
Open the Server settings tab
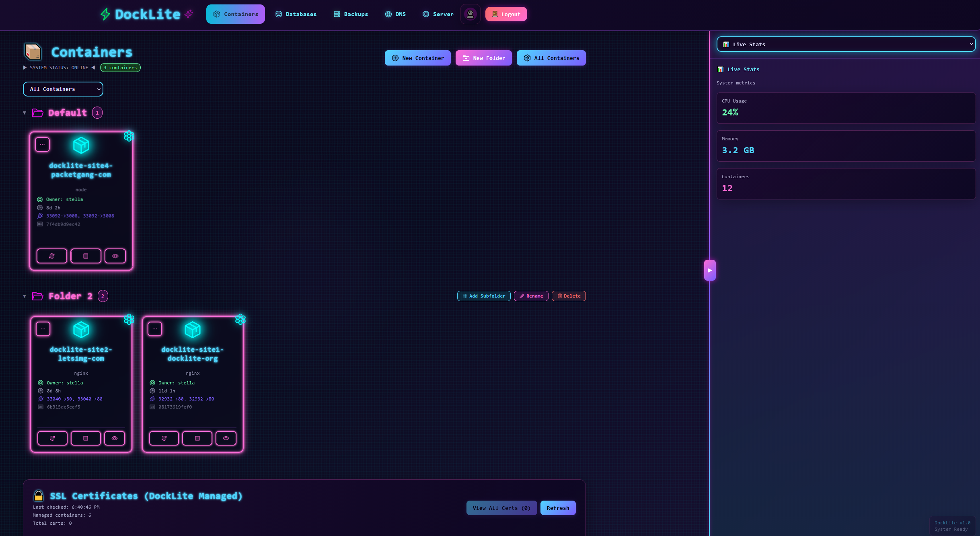438,14
